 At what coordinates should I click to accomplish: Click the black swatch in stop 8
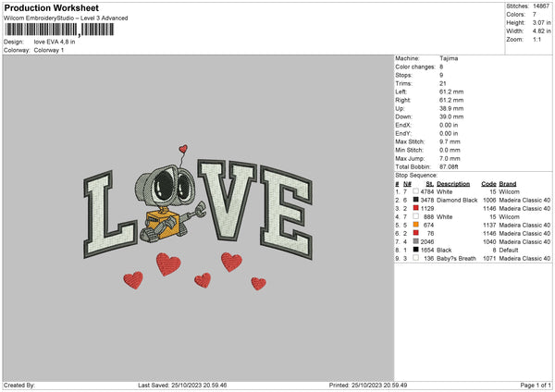[x=416, y=250]
